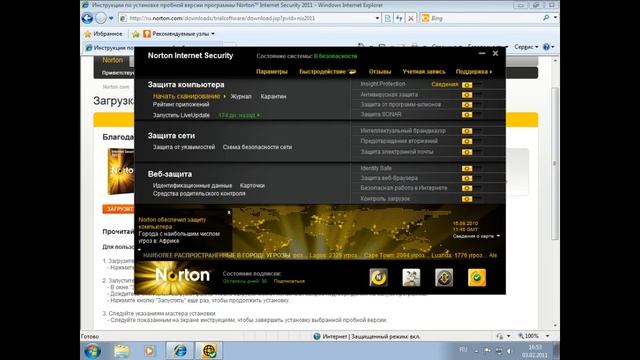Open the first Norton icon with letter N
The image size is (640, 360).
pyautogui.click(x=378, y=278)
